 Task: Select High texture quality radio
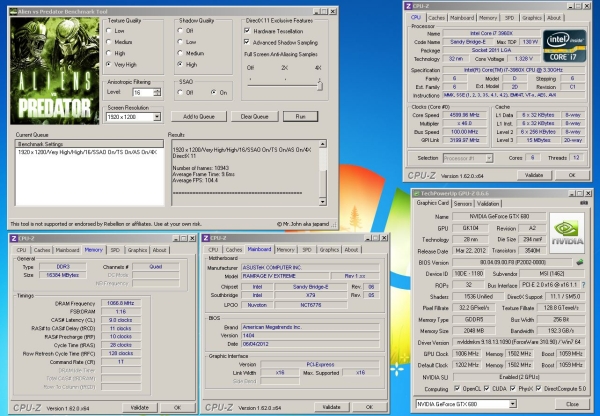(x=109, y=53)
